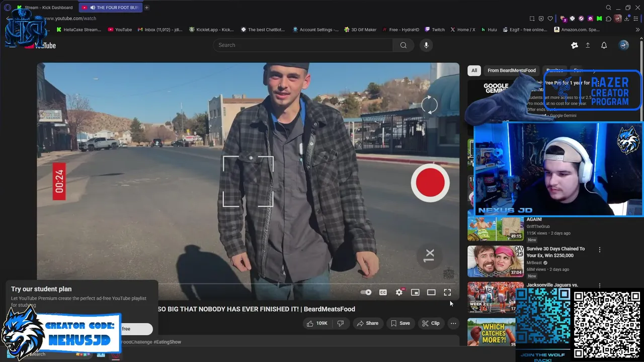Open ad blocker shield icon
Screen dimensions: 644x362
click(x=541, y=19)
